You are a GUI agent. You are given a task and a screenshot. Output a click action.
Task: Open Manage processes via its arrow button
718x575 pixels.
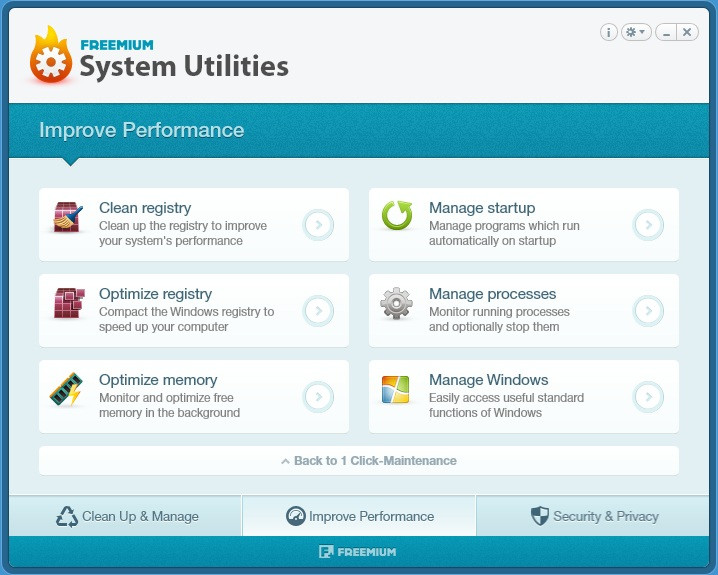(x=648, y=311)
